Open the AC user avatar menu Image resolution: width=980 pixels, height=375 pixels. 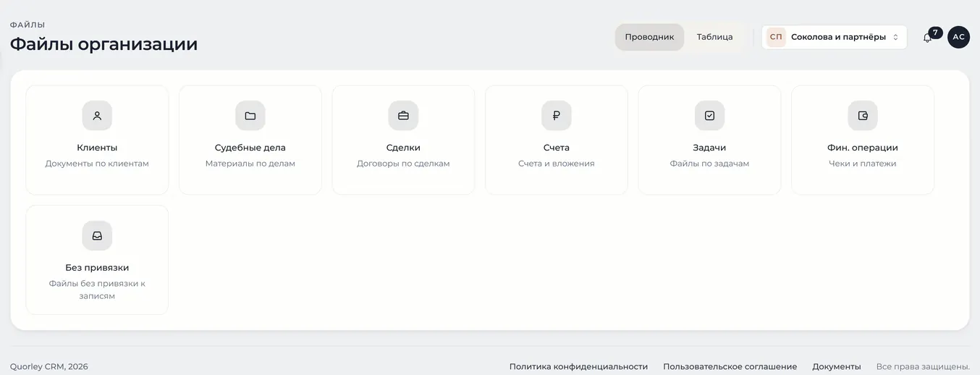(x=959, y=37)
